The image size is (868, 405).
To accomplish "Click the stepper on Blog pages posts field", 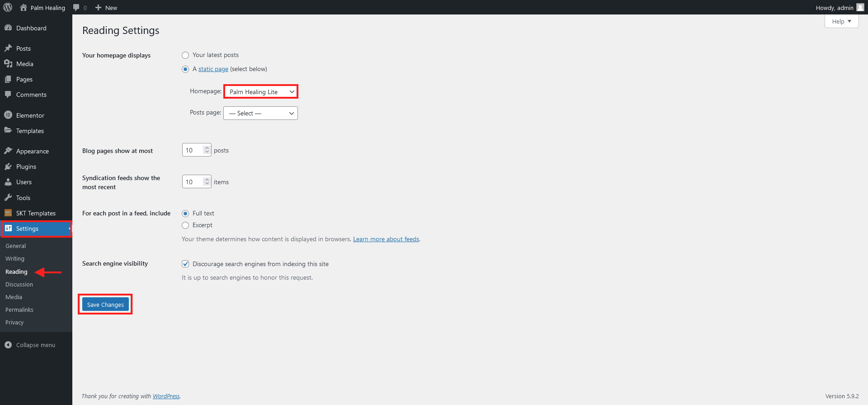I will point(207,150).
